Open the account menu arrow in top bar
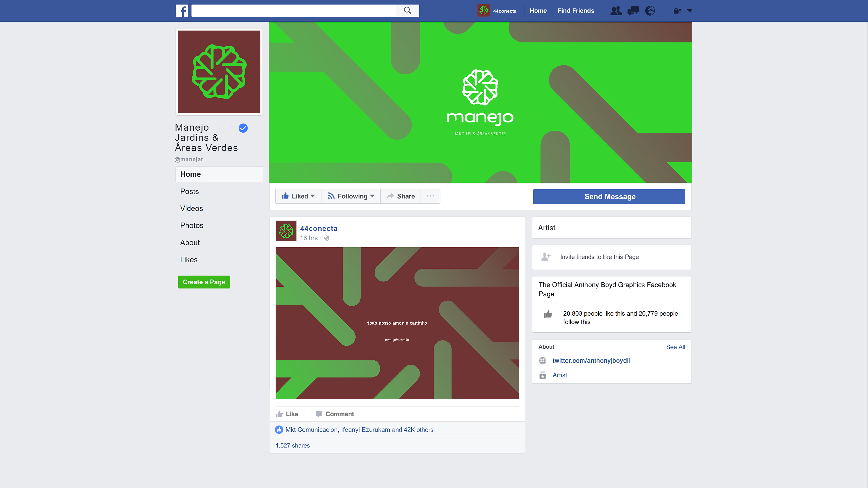The width and height of the screenshot is (868, 488). tap(690, 11)
